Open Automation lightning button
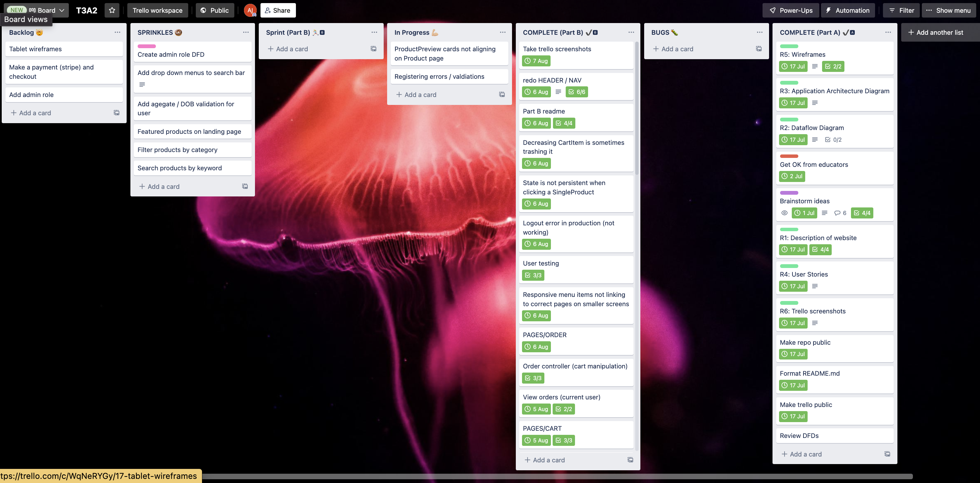 (x=847, y=10)
